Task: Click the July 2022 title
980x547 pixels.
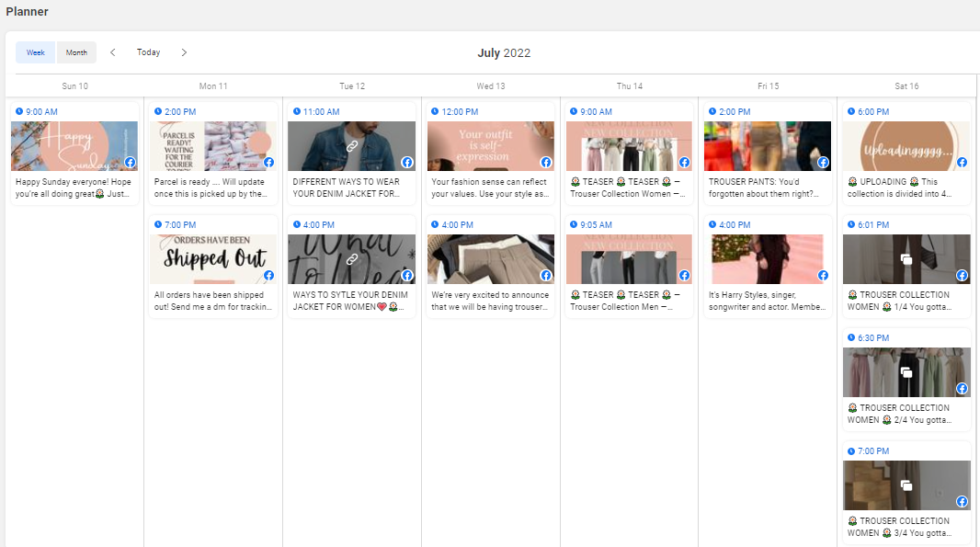Action: tap(504, 53)
